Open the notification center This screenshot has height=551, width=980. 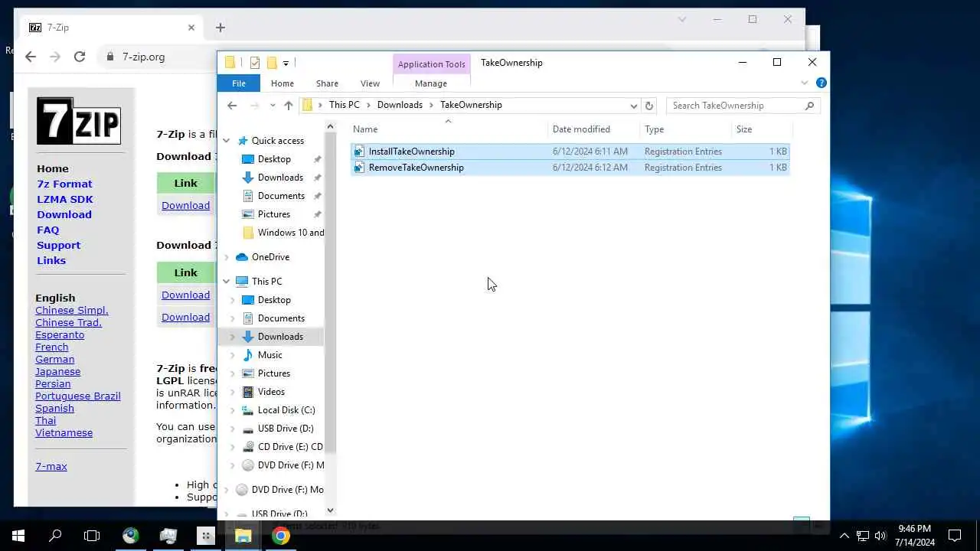955,536
